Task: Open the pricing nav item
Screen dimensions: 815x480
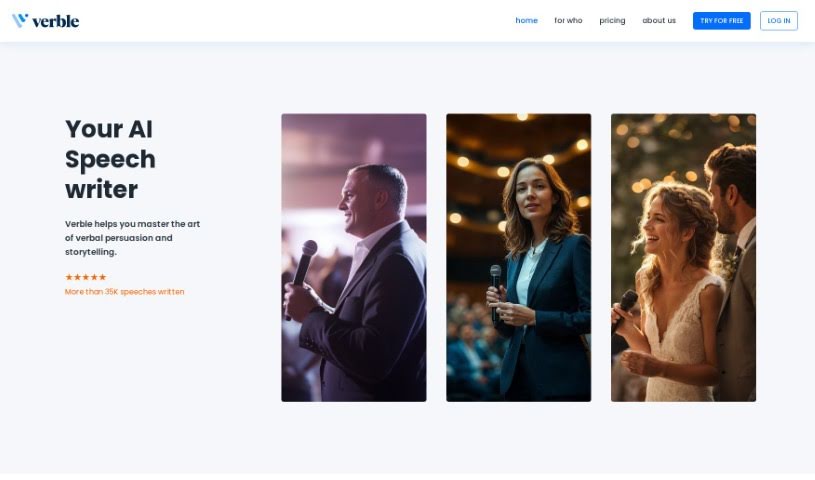Action: [612, 20]
